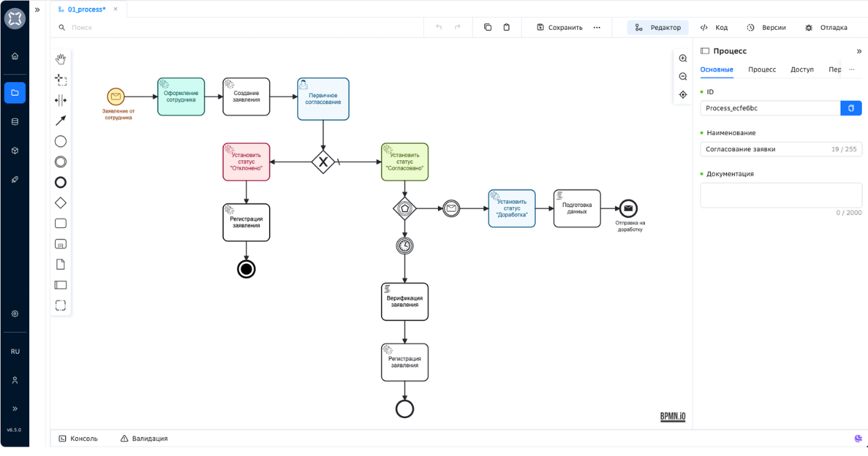Select the Основные properties tab
This screenshot has height=456, width=868.
(x=716, y=69)
